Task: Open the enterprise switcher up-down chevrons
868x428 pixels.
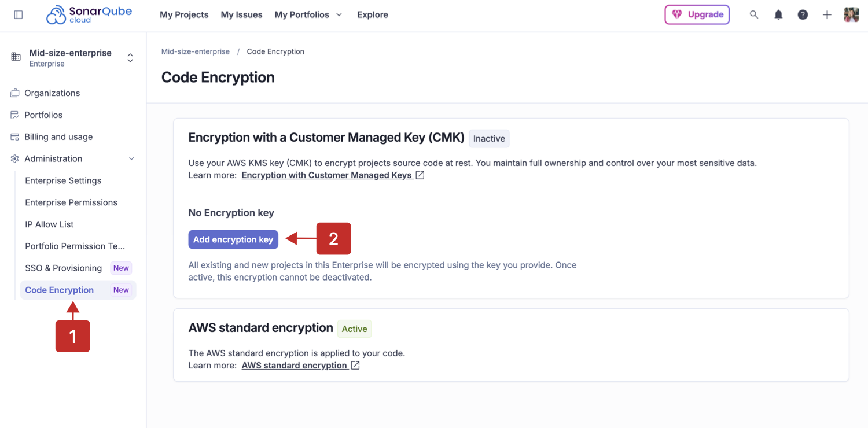Action: point(130,58)
